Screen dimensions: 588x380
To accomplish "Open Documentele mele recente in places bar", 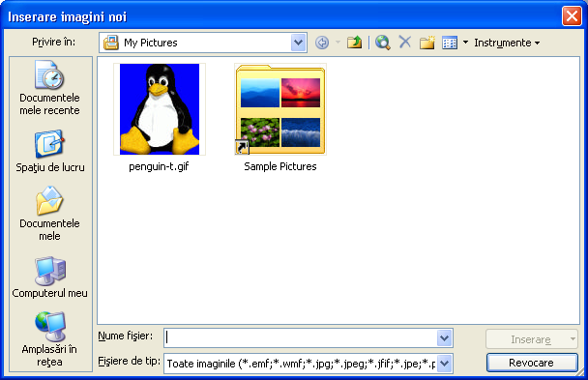I will pyautogui.click(x=50, y=88).
